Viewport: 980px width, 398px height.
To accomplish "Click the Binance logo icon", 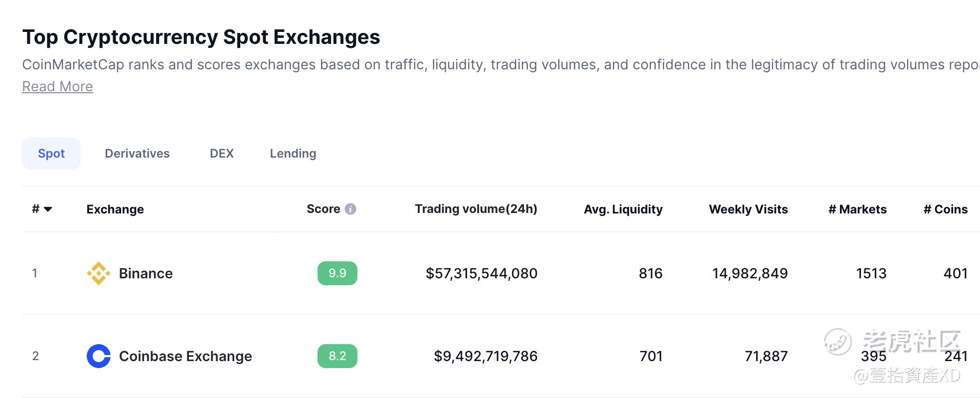I will [x=98, y=273].
